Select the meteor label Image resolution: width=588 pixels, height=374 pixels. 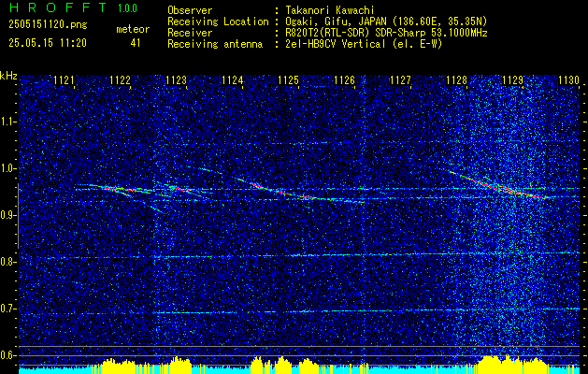coord(133,29)
